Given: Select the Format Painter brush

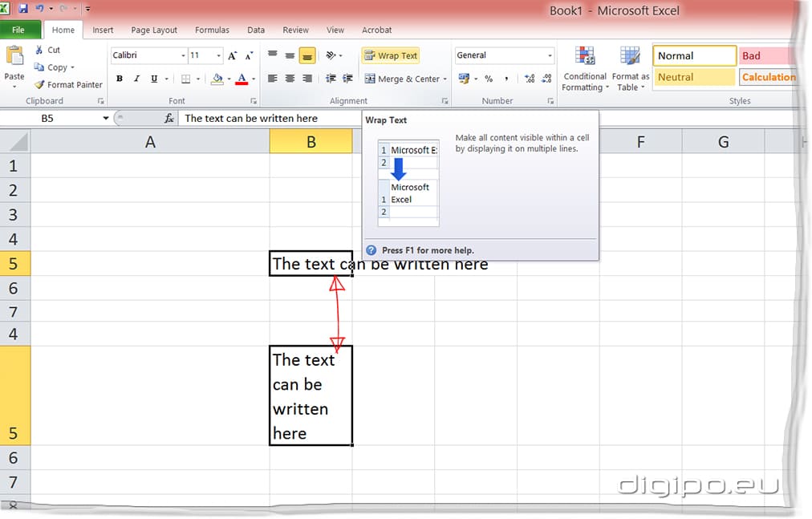Looking at the screenshot, I should pos(39,84).
